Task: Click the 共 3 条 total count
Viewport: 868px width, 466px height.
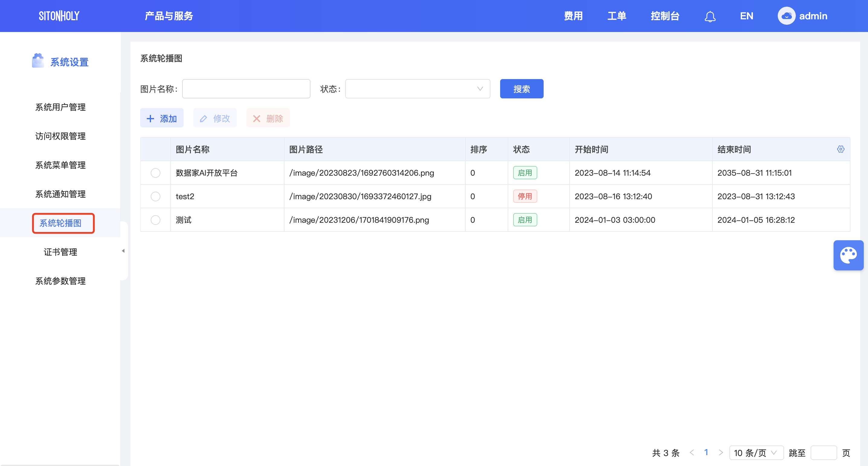Action: (x=665, y=452)
